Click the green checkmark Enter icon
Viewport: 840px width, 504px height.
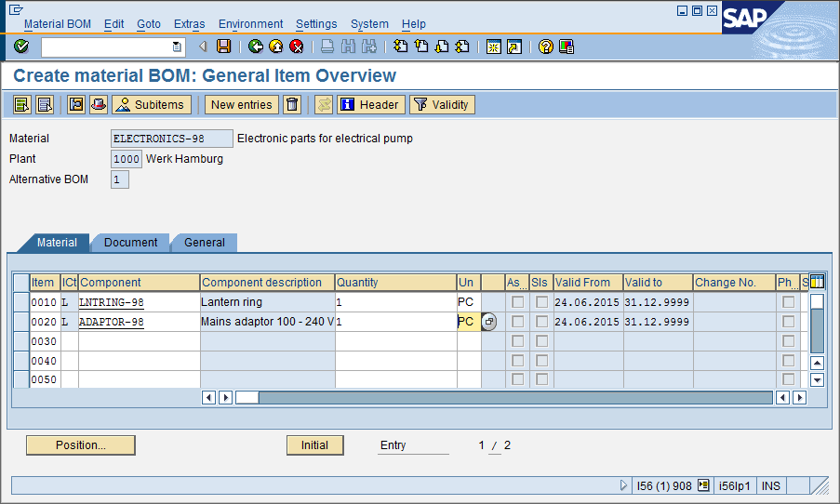click(x=21, y=46)
